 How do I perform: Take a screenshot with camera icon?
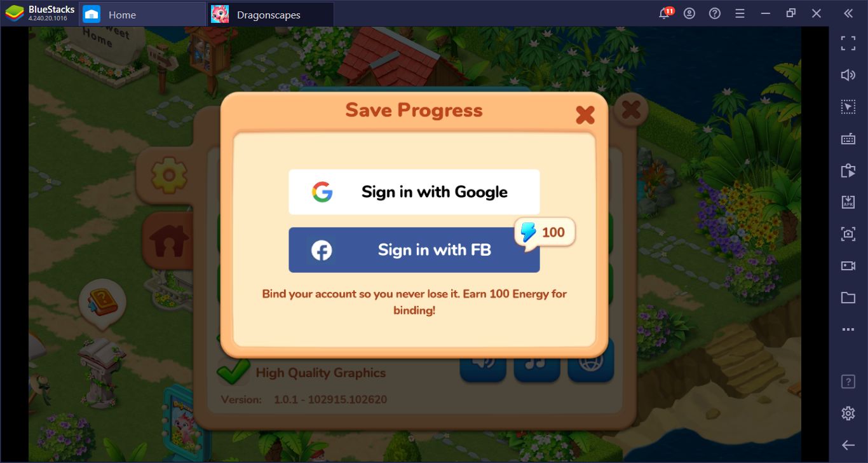[x=848, y=234]
